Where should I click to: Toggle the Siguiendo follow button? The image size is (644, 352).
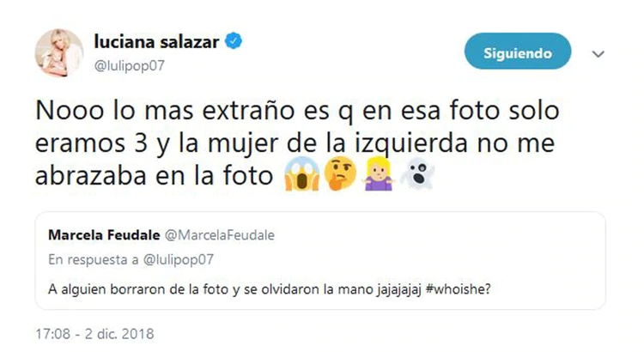click(x=518, y=52)
